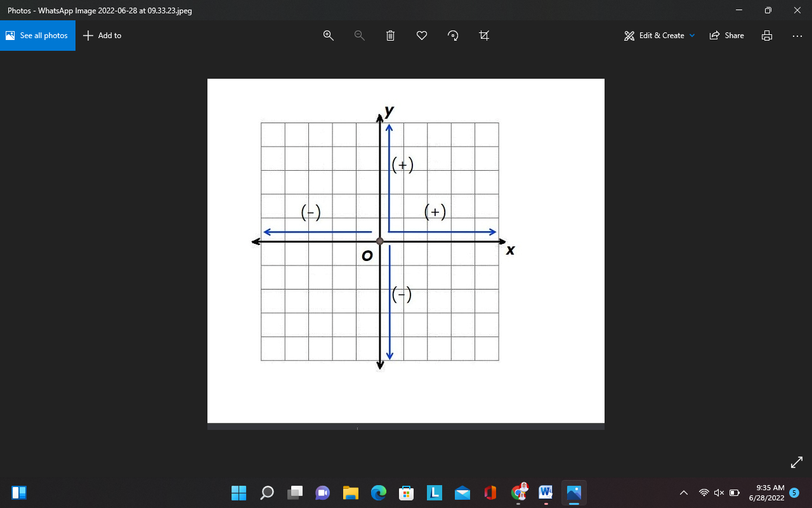Open Wi-Fi network settings from tray

click(x=704, y=493)
